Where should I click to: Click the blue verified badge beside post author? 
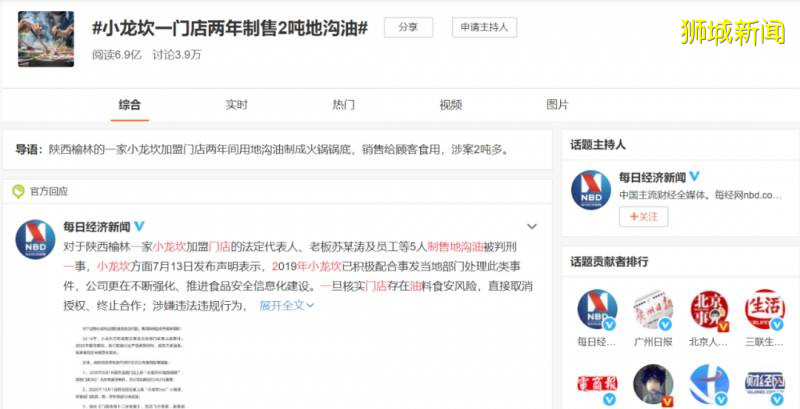[139, 226]
